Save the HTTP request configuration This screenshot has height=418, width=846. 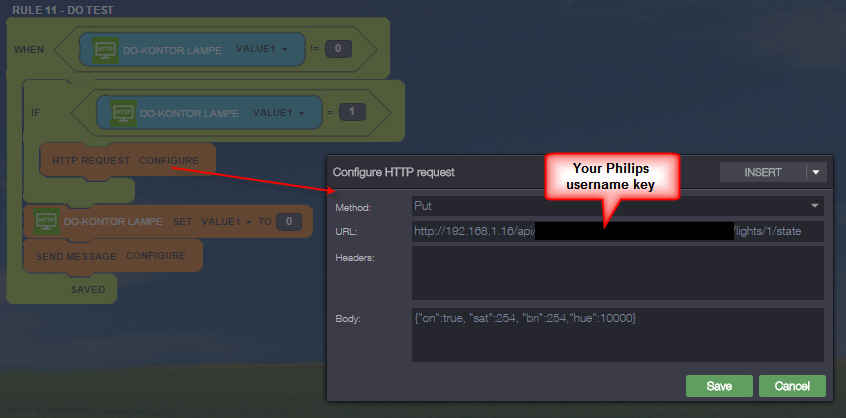point(718,386)
